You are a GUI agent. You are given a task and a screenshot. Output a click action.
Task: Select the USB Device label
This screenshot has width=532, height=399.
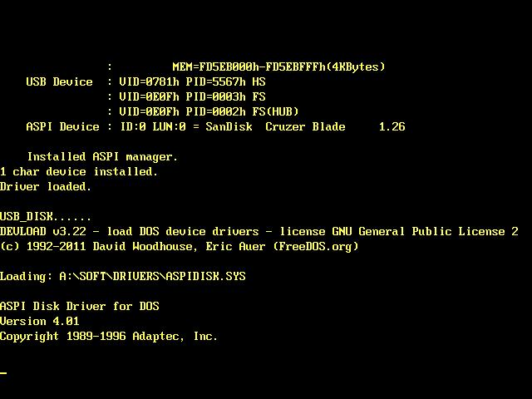(x=59, y=81)
